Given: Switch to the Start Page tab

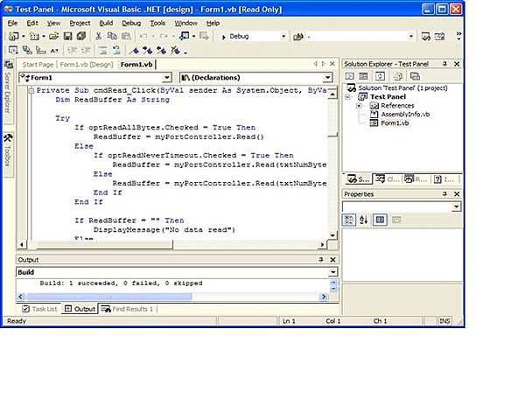Looking at the screenshot, I should click(38, 65).
